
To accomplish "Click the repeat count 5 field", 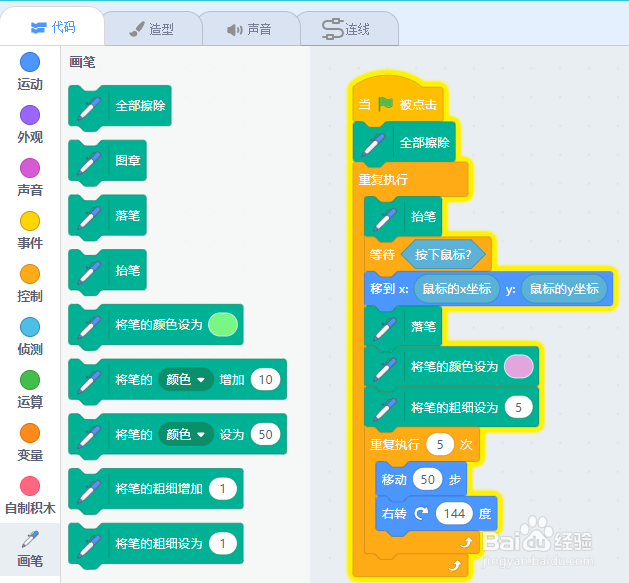I will point(440,445).
